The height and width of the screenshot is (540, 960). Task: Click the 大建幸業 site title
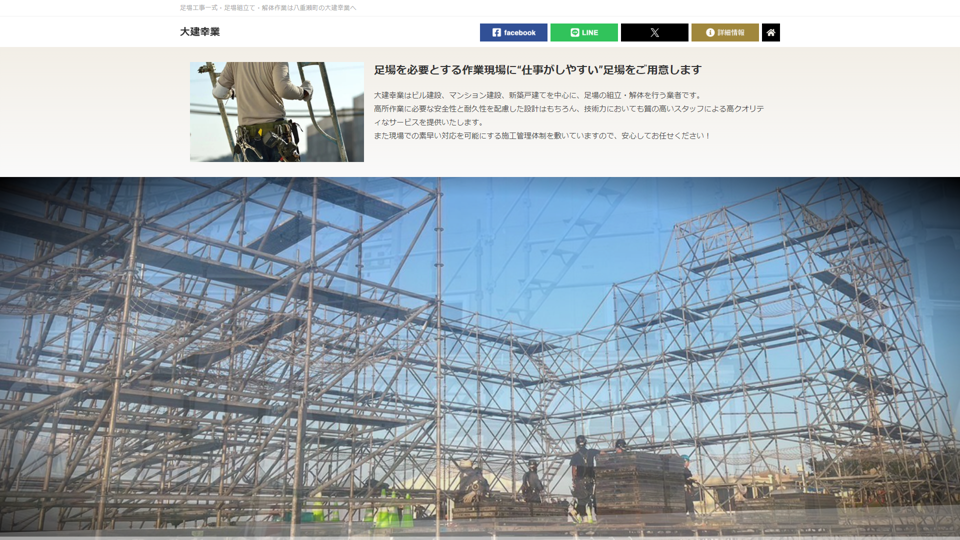tap(200, 32)
